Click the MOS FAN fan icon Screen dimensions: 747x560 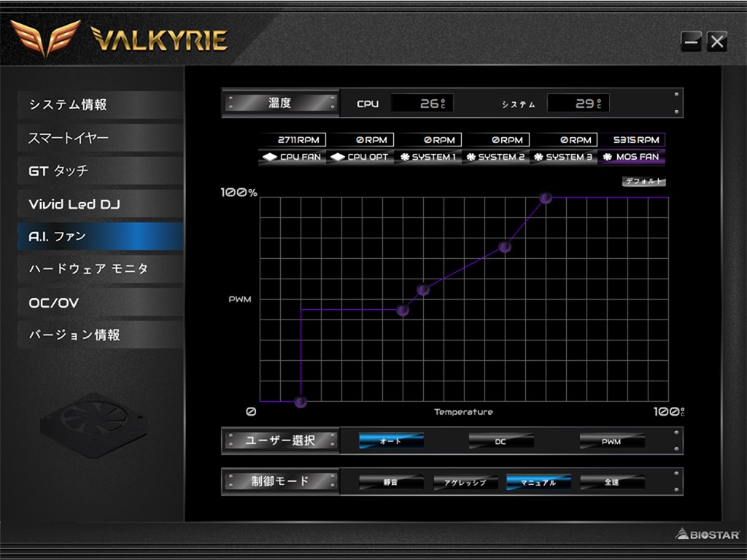[x=608, y=157]
